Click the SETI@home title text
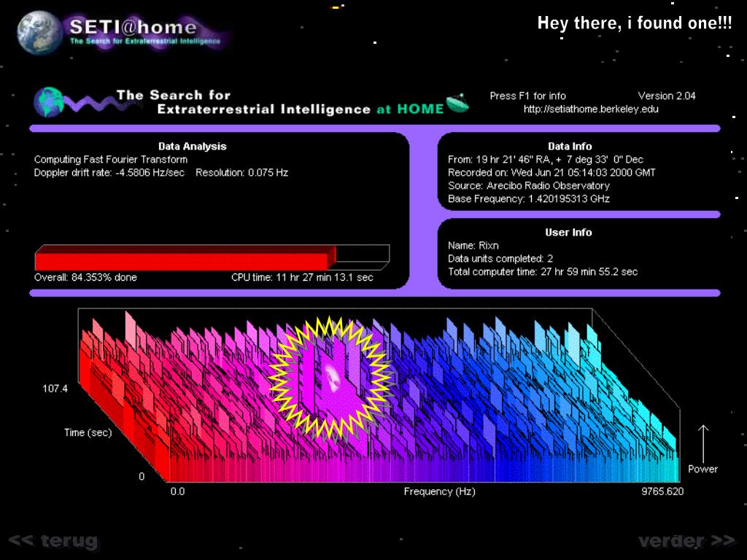The height and width of the screenshot is (560, 747). [x=133, y=27]
